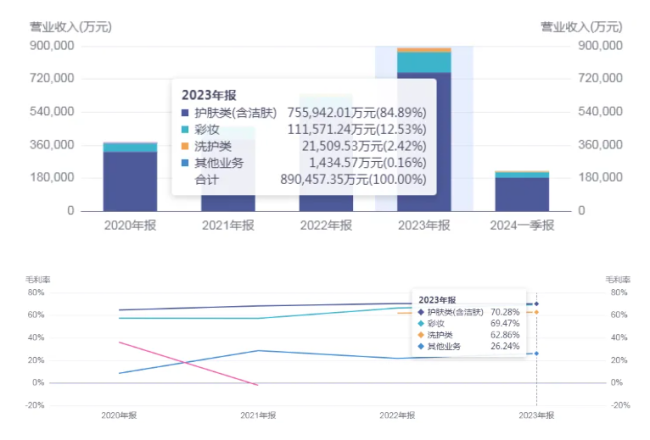
Task: Click 2021年报 label under the revenue bar chart
Action: click(x=228, y=226)
